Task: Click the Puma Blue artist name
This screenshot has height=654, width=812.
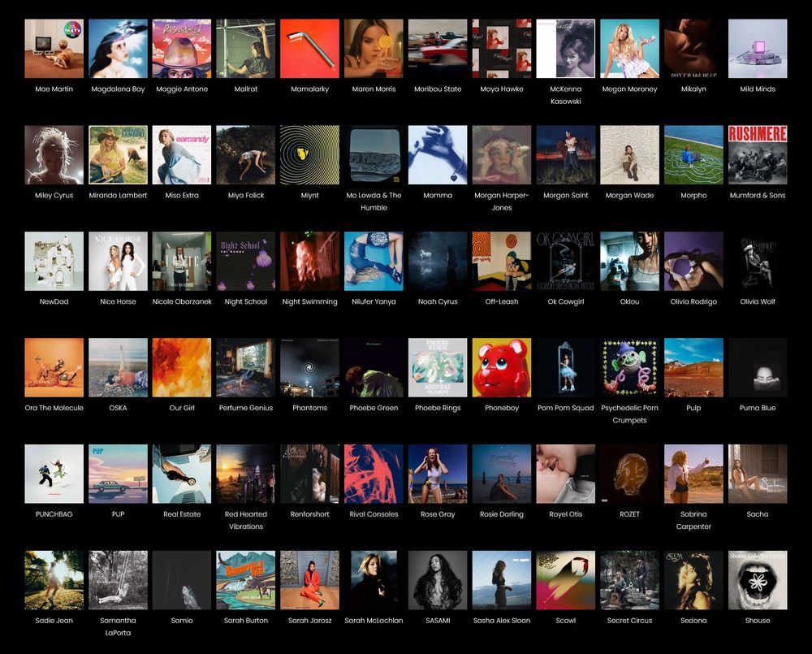Action: click(758, 408)
